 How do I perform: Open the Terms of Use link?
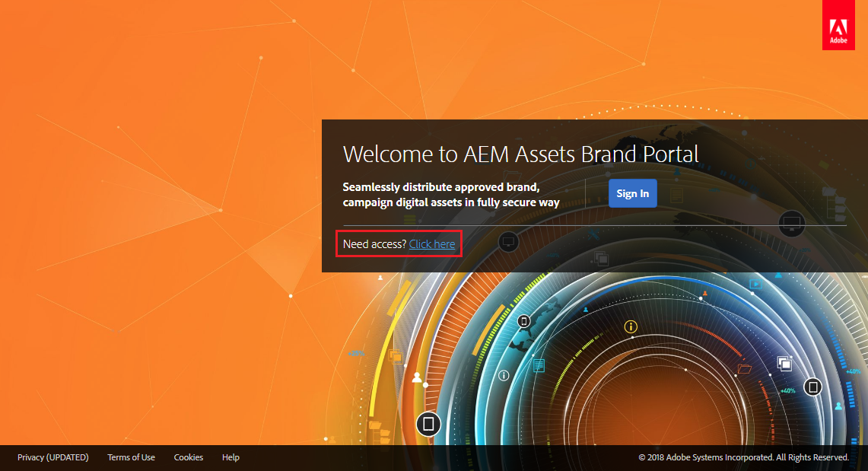tap(131, 457)
